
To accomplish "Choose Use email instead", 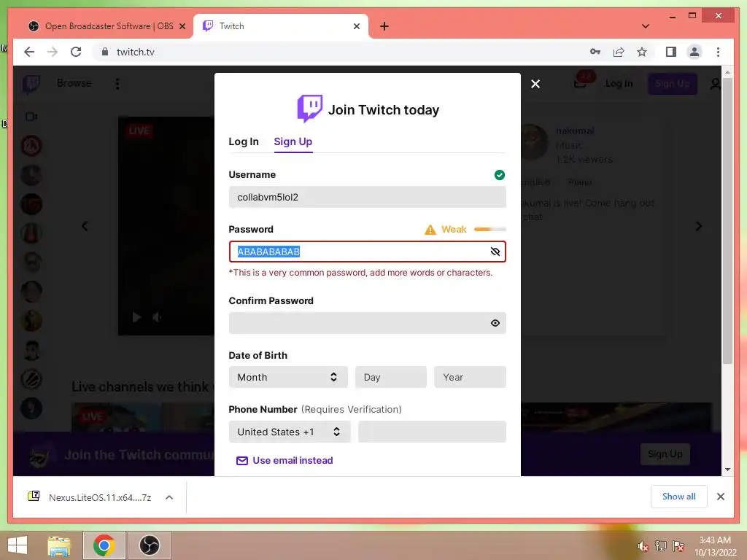I will (285, 461).
